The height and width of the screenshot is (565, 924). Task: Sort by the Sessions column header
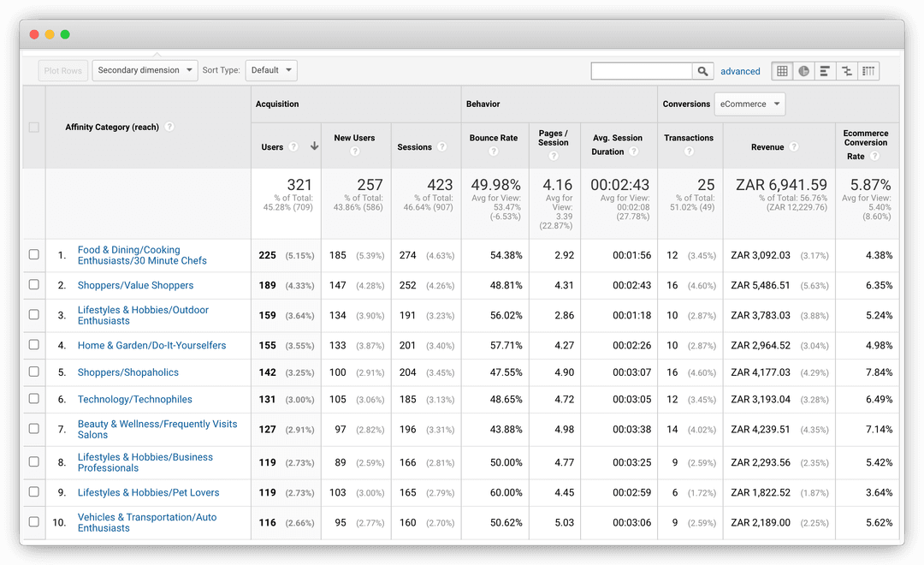point(414,147)
